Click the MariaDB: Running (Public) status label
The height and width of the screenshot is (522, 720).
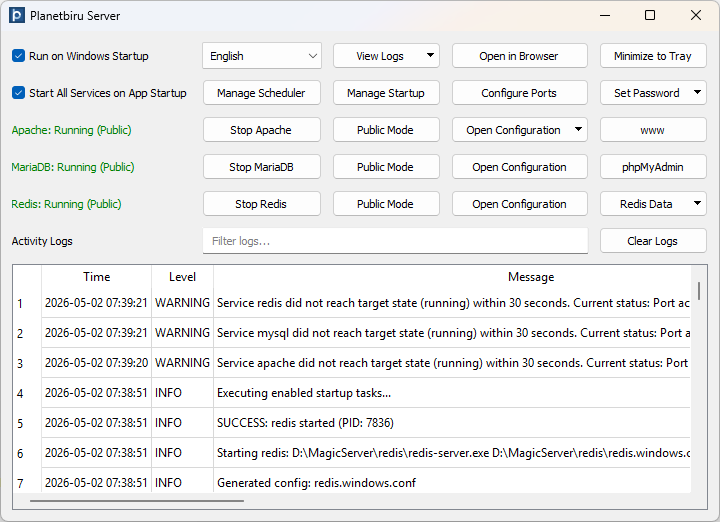point(73,167)
